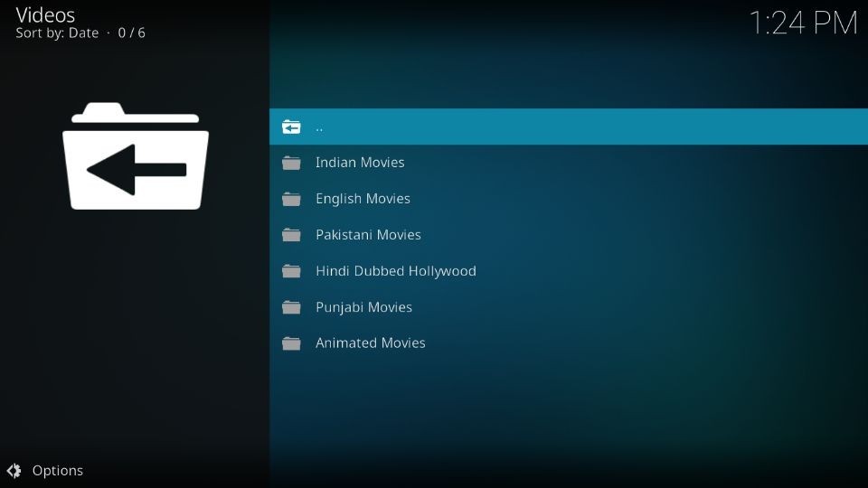The image size is (868, 488).
Task: Click the large back-folder thumbnail
Action: pyautogui.click(x=136, y=156)
